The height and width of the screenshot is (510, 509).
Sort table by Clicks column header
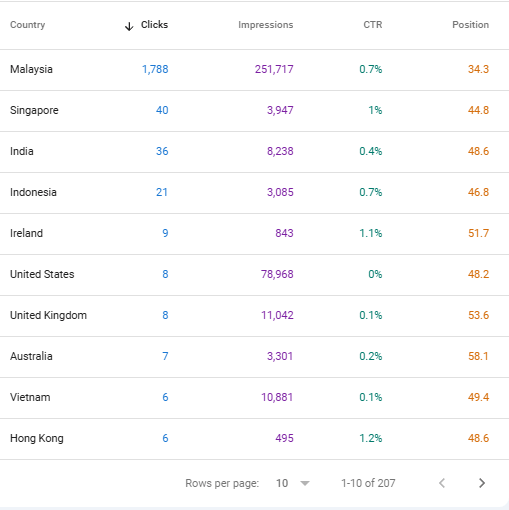point(154,25)
